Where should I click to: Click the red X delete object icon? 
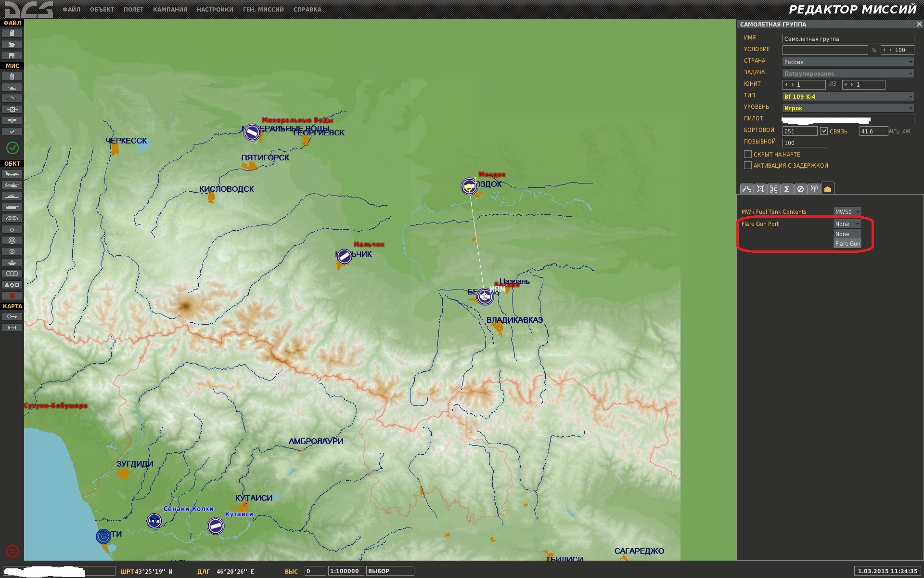[x=12, y=296]
